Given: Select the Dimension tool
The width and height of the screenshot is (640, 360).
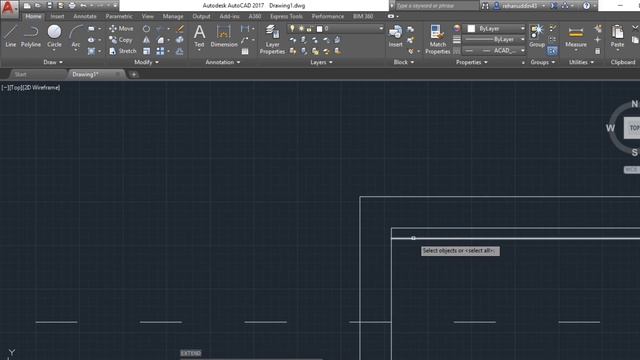Looking at the screenshot, I should [x=224, y=36].
